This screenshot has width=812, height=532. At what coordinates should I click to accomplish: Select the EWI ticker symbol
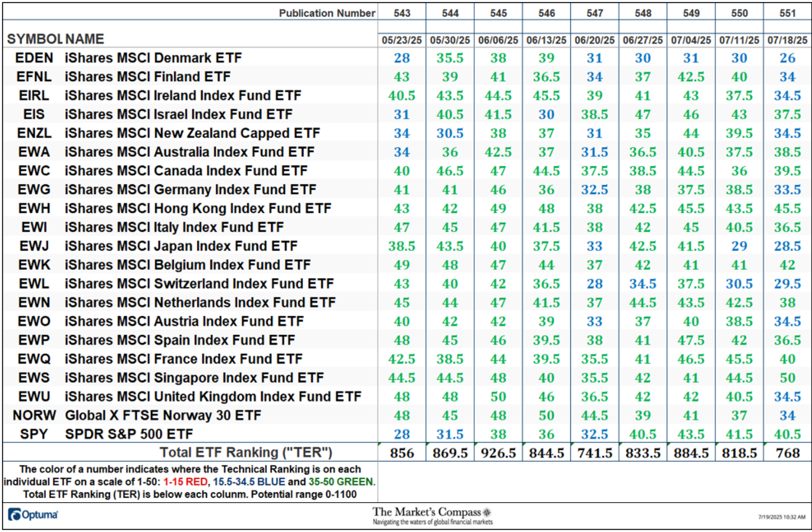pyautogui.click(x=34, y=227)
